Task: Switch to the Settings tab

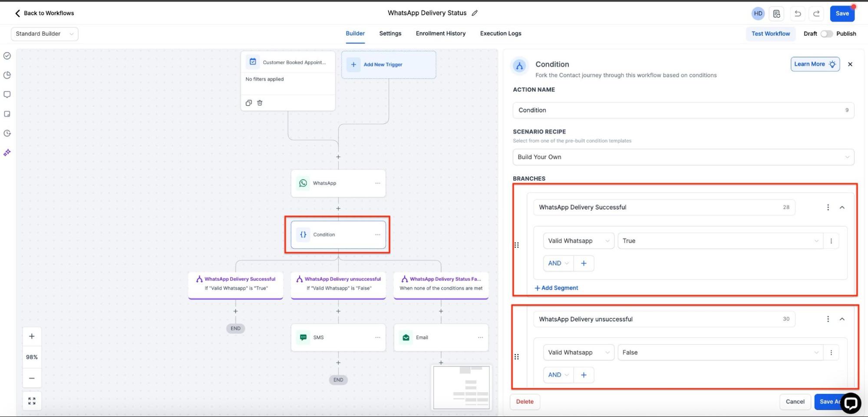Action: (x=390, y=33)
